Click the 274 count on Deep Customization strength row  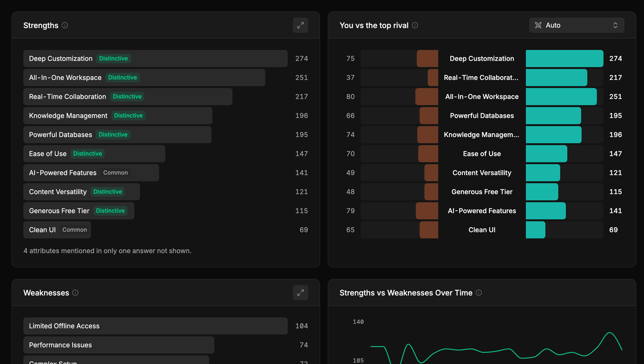(302, 59)
